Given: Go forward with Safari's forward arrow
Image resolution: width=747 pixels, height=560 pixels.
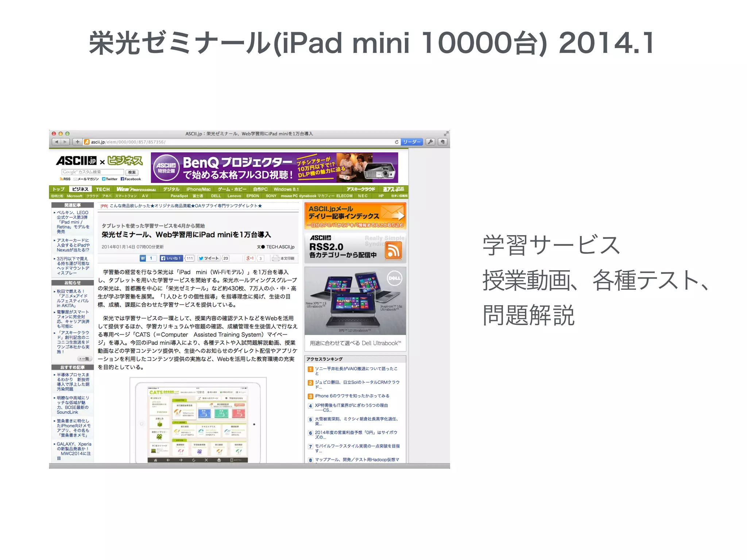Looking at the screenshot, I should coord(65,142).
